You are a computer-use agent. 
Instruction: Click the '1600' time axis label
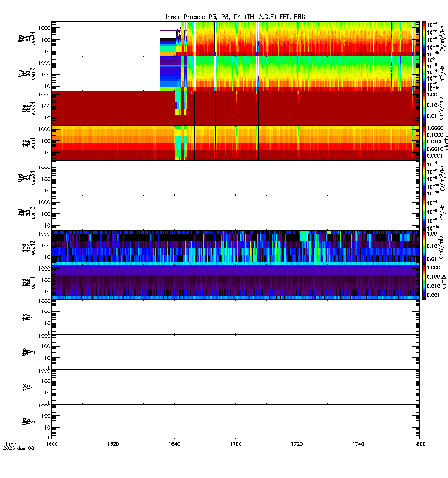pyautogui.click(x=51, y=444)
